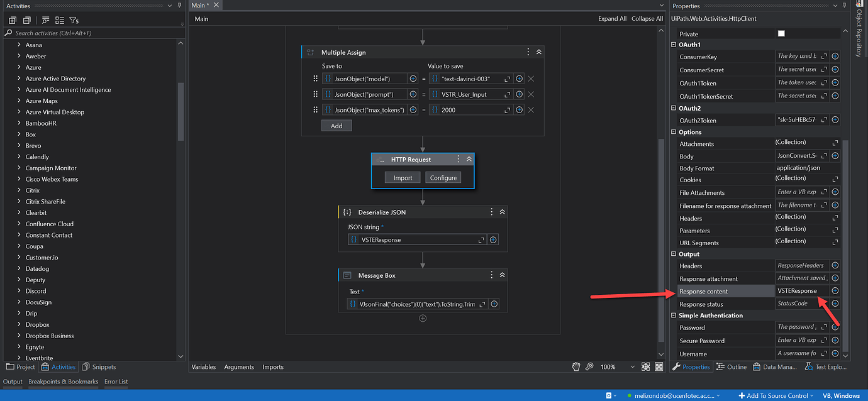868x401 pixels.
Task: Open the Activities panel options chevron
Action: click(x=169, y=5)
